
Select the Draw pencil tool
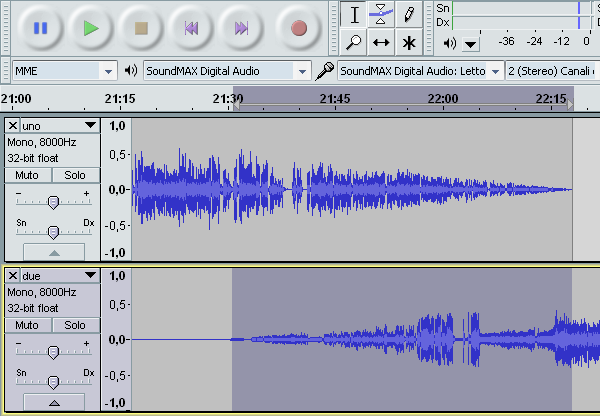coord(408,14)
